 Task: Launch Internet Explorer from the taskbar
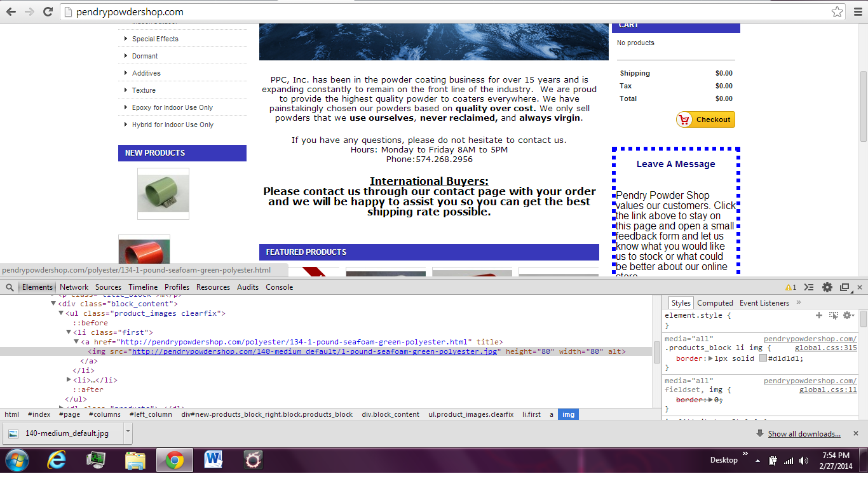tap(57, 460)
